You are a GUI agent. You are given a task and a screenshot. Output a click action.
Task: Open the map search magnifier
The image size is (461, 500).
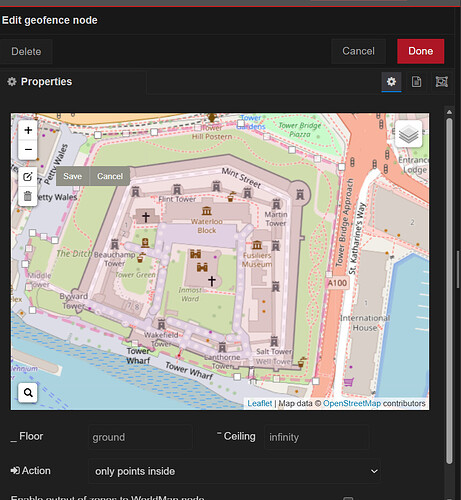pyautogui.click(x=28, y=393)
